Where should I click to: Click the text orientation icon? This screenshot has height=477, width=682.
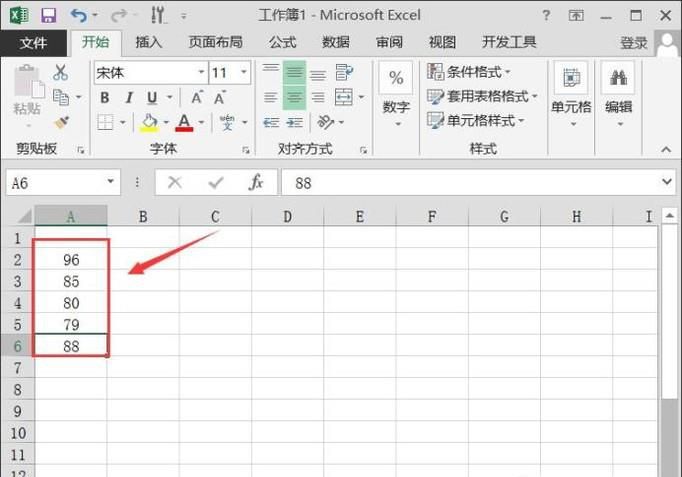tap(326, 122)
